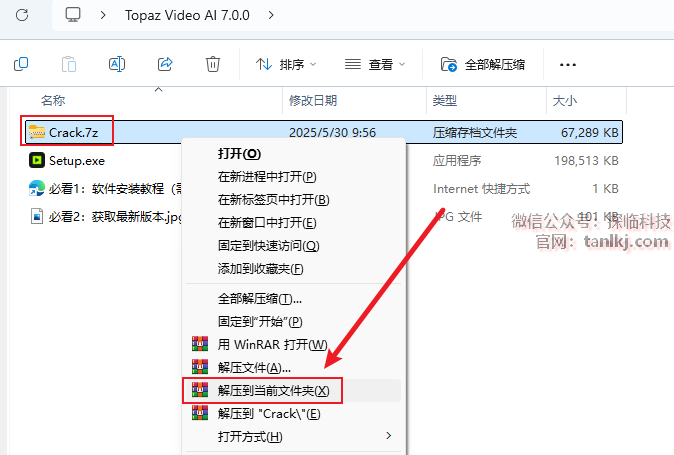
Task: Open the 排序 sort dropdown
Action: coord(286,64)
